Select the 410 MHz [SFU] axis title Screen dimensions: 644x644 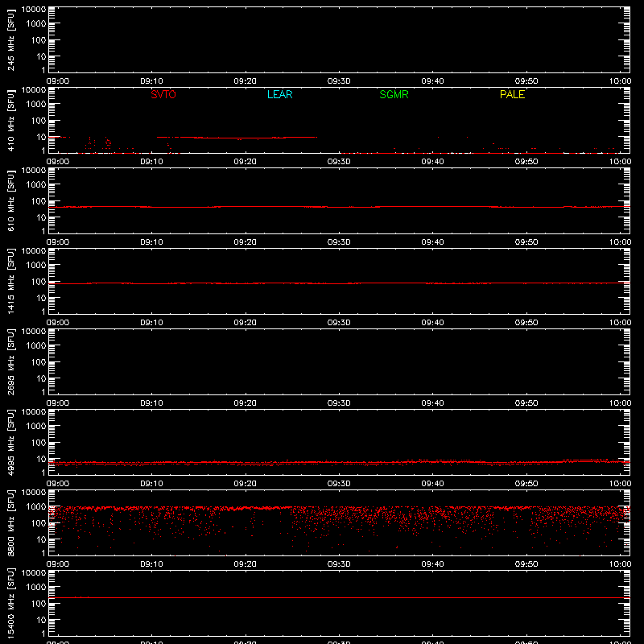pyautogui.click(x=10, y=120)
